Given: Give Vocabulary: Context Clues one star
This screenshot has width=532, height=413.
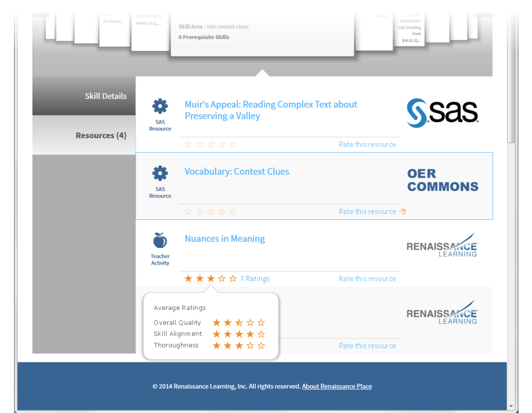Looking at the screenshot, I should pos(188,211).
